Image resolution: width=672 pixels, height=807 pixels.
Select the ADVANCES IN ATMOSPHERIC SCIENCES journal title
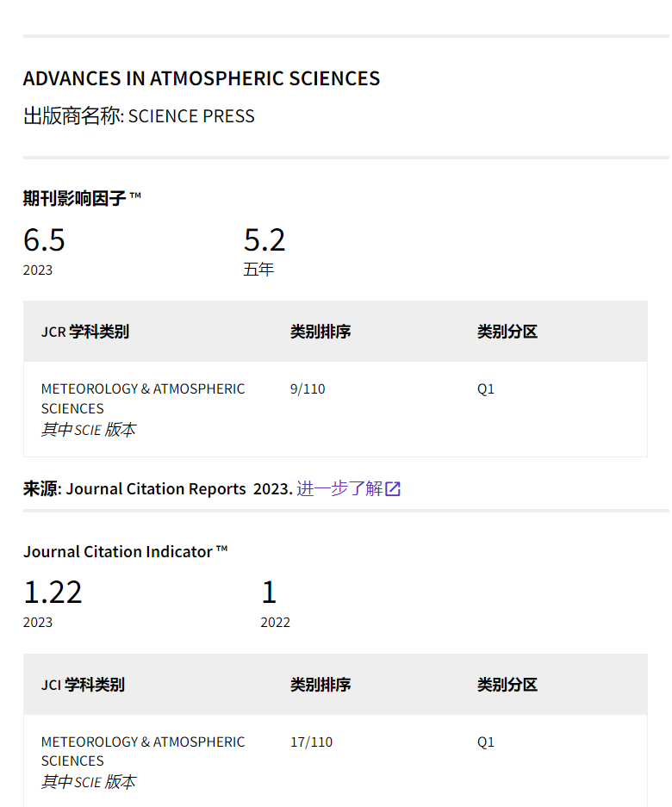(x=202, y=78)
